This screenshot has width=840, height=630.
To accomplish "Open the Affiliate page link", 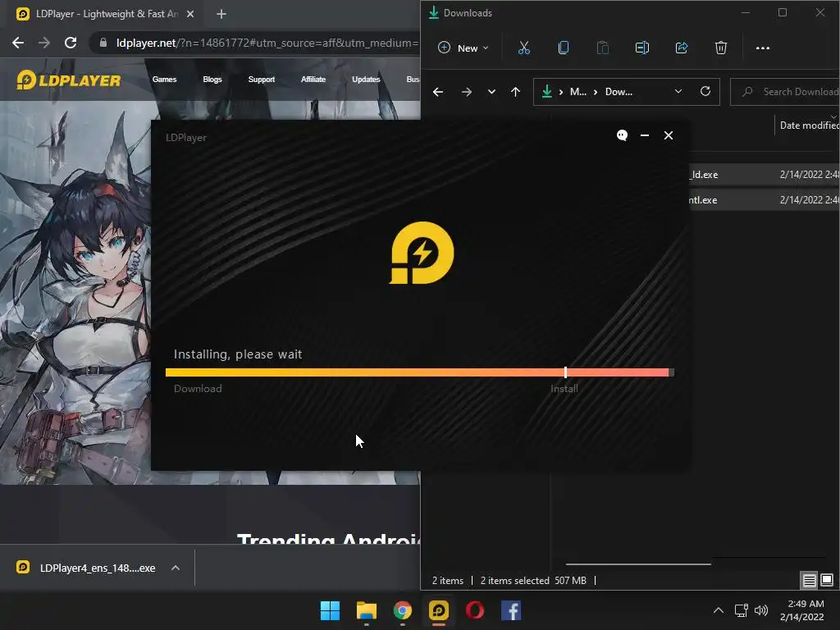I will click(313, 80).
